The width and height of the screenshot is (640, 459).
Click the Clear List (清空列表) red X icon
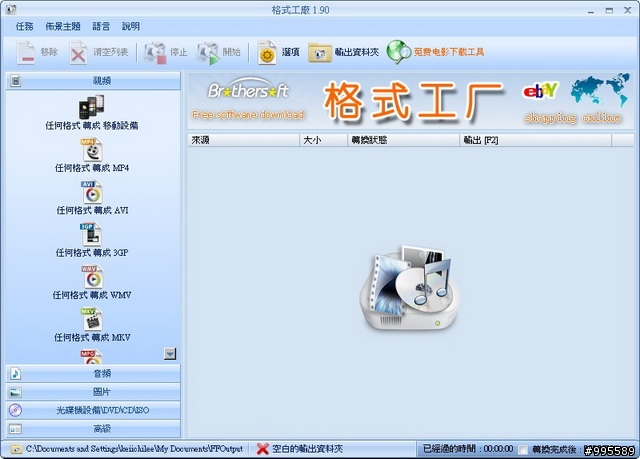[78, 52]
